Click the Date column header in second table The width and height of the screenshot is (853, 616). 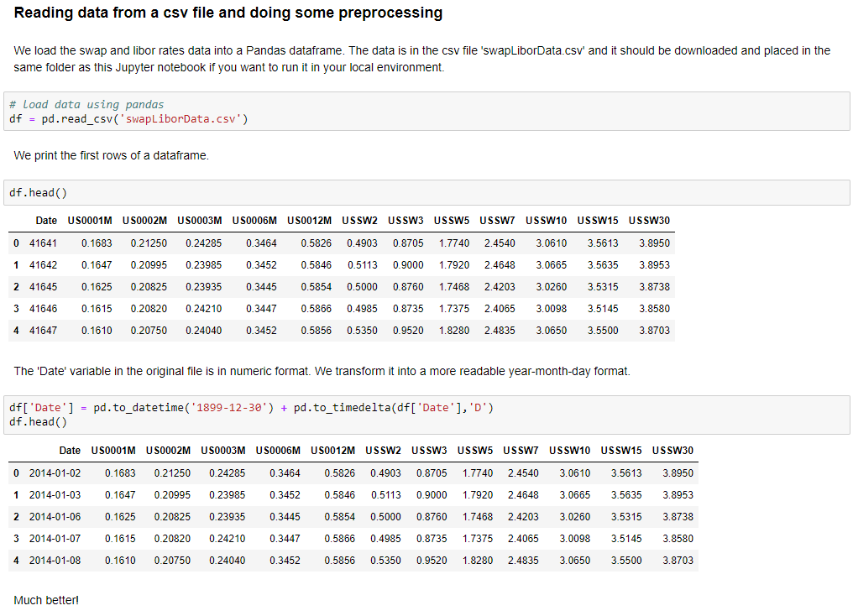tap(70, 451)
